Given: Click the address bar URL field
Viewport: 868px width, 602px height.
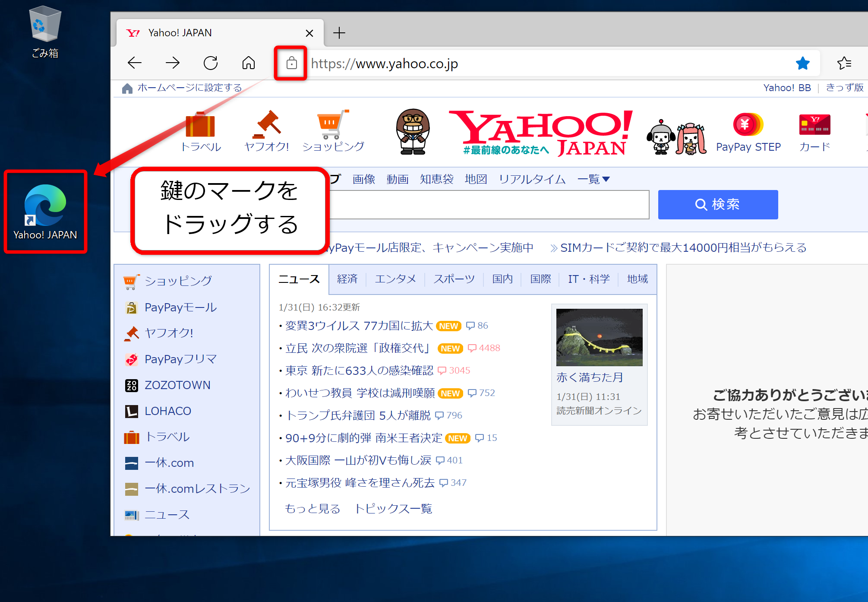Looking at the screenshot, I should [x=548, y=63].
